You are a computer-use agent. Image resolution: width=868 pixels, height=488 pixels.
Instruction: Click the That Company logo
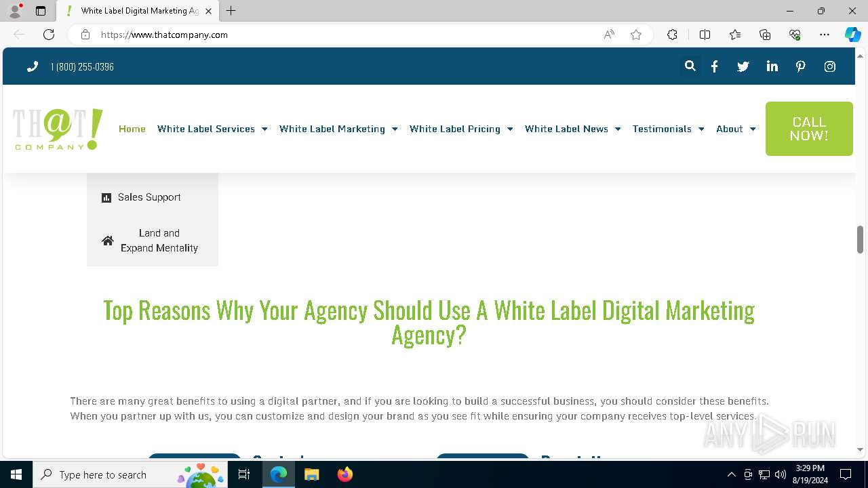[x=58, y=129]
